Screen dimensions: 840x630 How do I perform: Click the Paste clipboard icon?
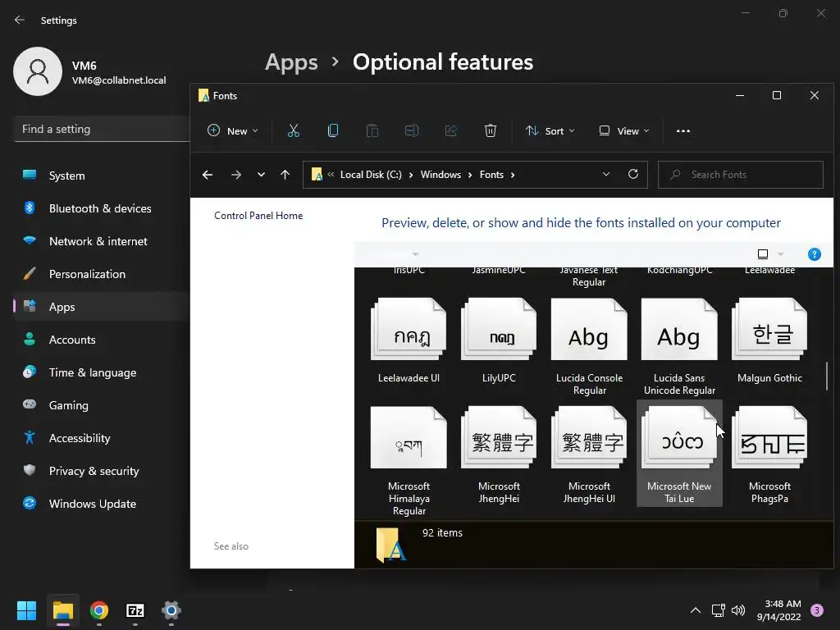(372, 130)
